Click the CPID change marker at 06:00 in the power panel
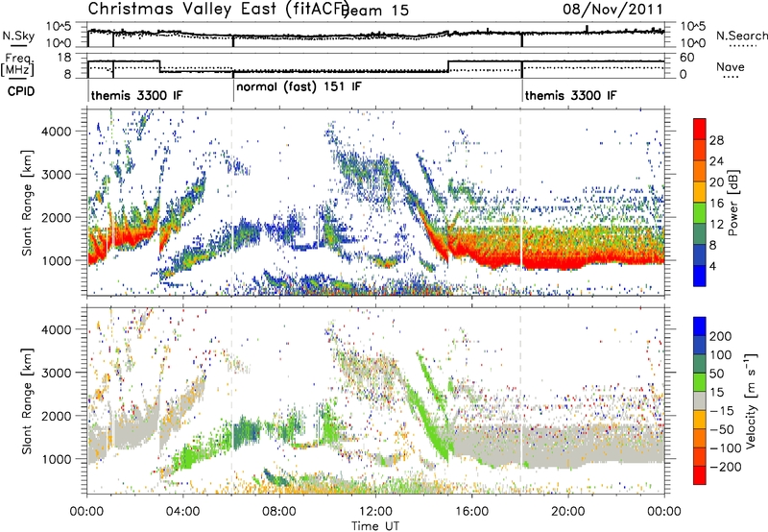Screen dimensions: 768x532 231,203
